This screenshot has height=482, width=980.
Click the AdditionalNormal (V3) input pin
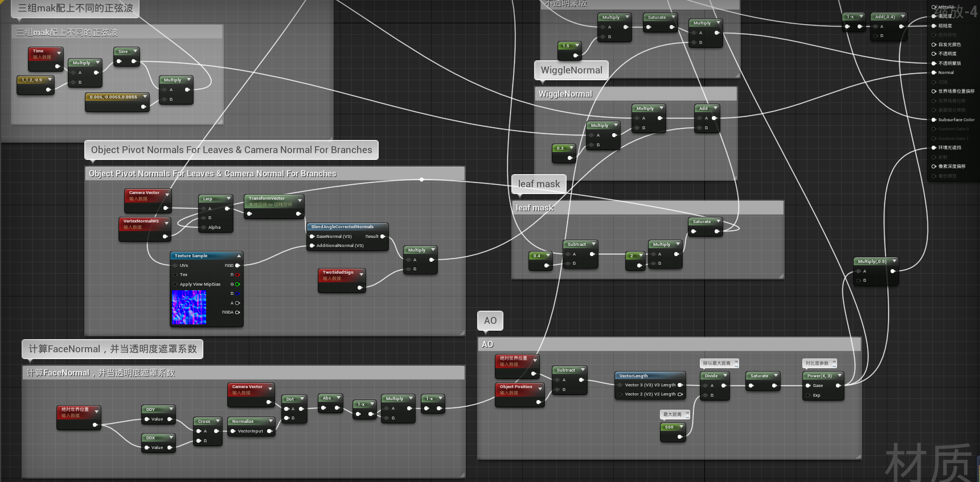[x=312, y=245]
